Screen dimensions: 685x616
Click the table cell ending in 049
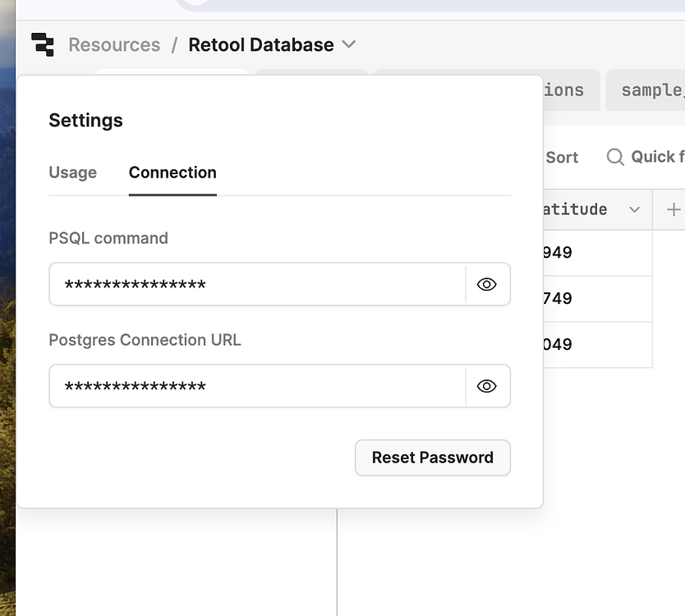point(598,345)
